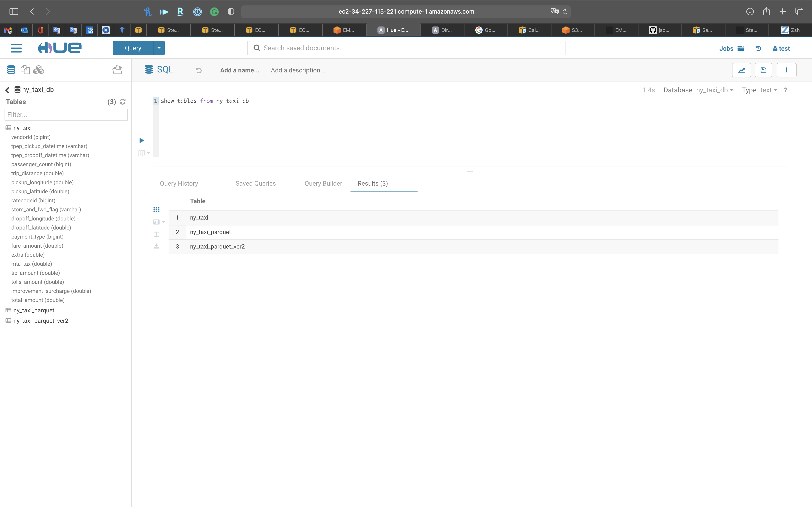Switch to the Saved Queries tab
Screen dimensions: 812x507
(x=255, y=183)
